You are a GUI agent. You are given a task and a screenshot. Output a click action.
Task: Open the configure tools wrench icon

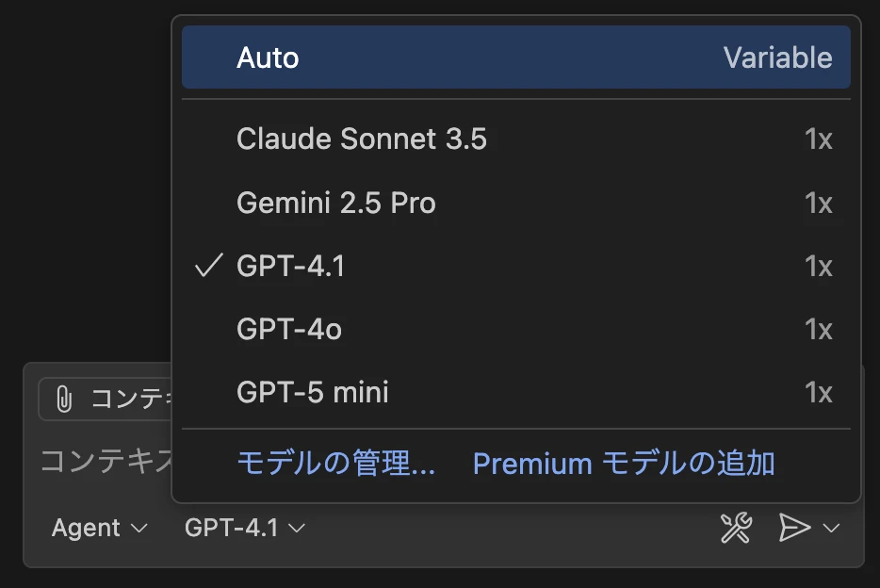(x=735, y=529)
